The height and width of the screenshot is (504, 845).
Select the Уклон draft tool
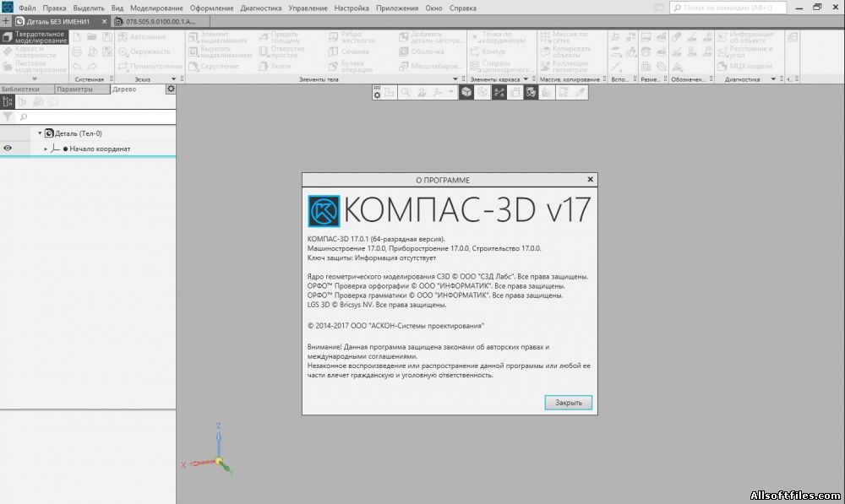pos(275,66)
